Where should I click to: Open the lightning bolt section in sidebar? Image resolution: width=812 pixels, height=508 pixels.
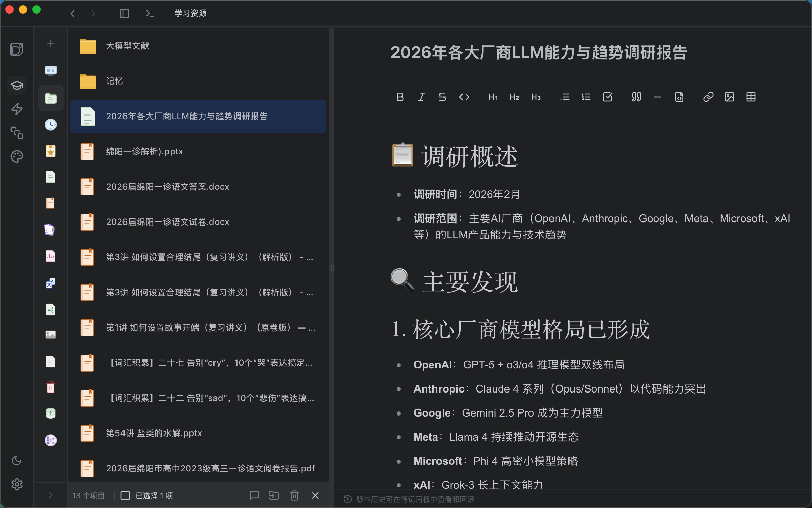(17, 109)
